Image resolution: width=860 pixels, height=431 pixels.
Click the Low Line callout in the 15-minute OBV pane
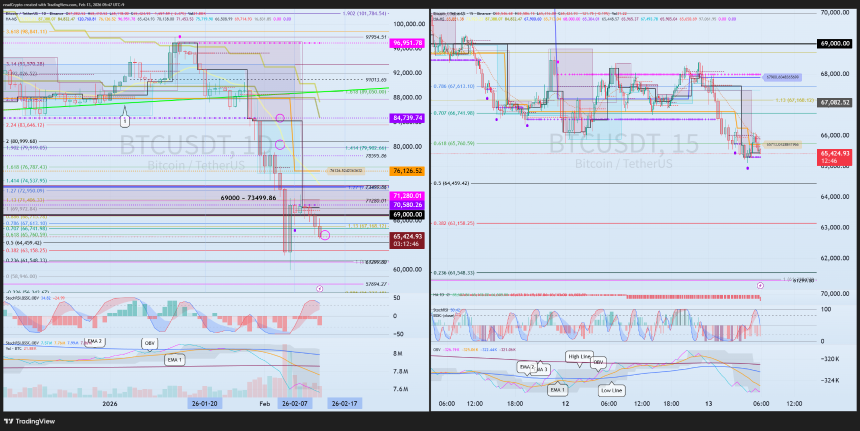point(611,390)
